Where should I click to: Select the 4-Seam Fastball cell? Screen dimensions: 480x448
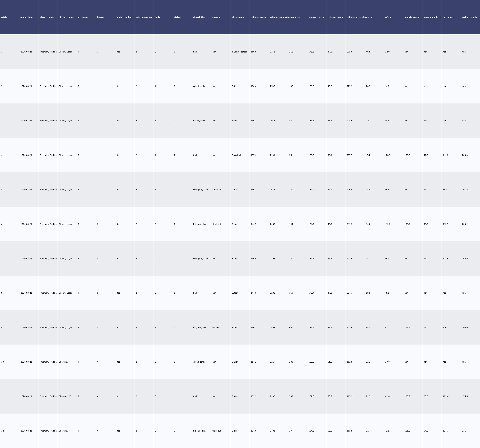(x=239, y=52)
